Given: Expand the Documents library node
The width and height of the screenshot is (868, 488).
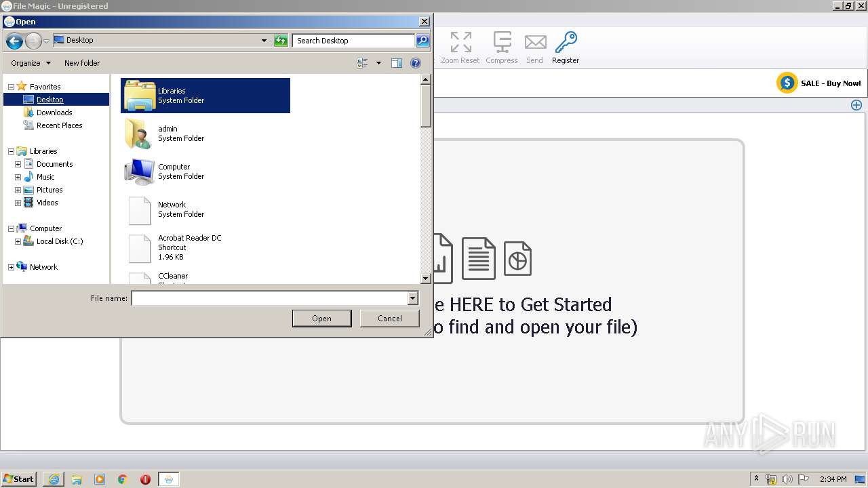Looking at the screenshot, I should 18,164.
